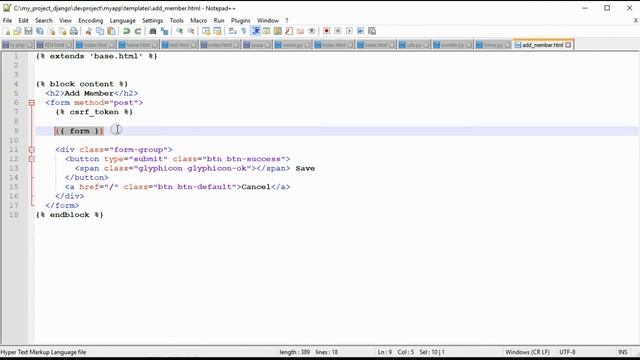Click the Redo arrow icon
Screen dimensions: 640x360
138,31
